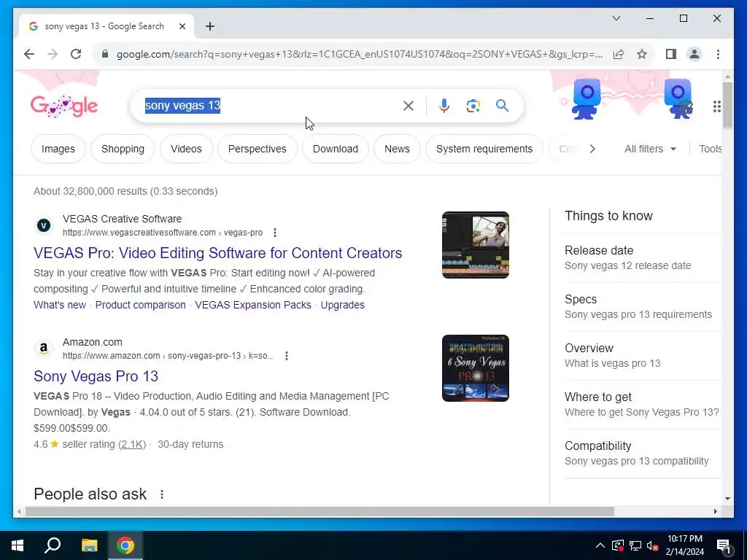Image resolution: width=747 pixels, height=560 pixels.
Task: Open the Product comparison sitelink
Action: click(x=141, y=305)
